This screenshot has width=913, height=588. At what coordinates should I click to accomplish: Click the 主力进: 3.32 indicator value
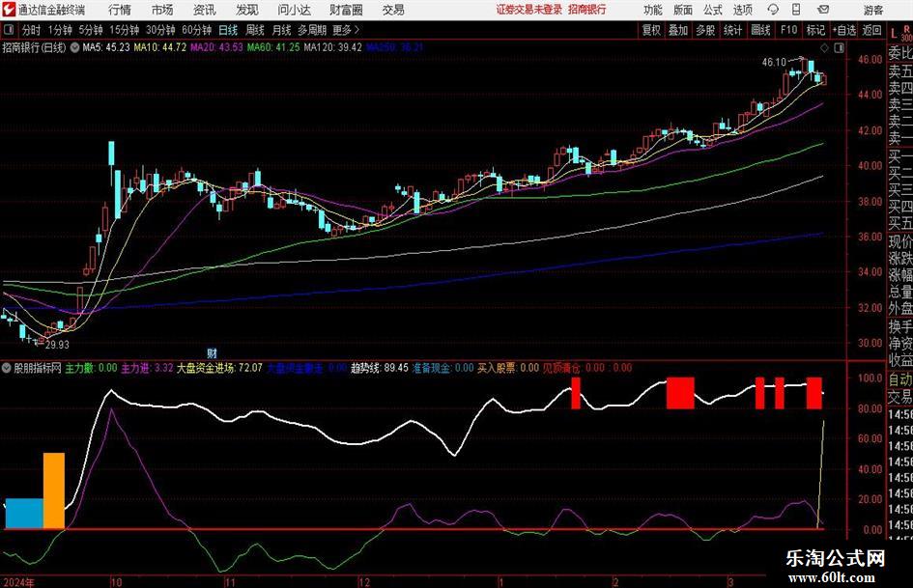coord(147,368)
